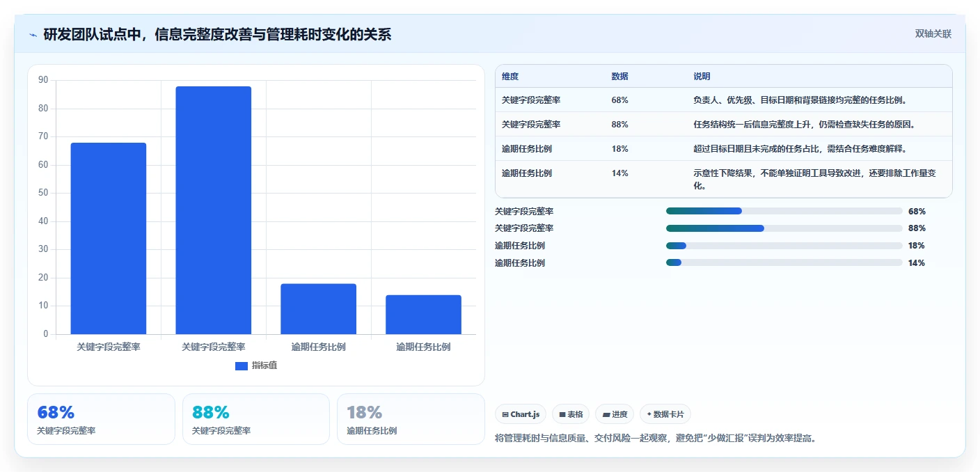The height and width of the screenshot is (472, 980).
Task: Click the 14% cell in the table
Action: click(x=620, y=173)
